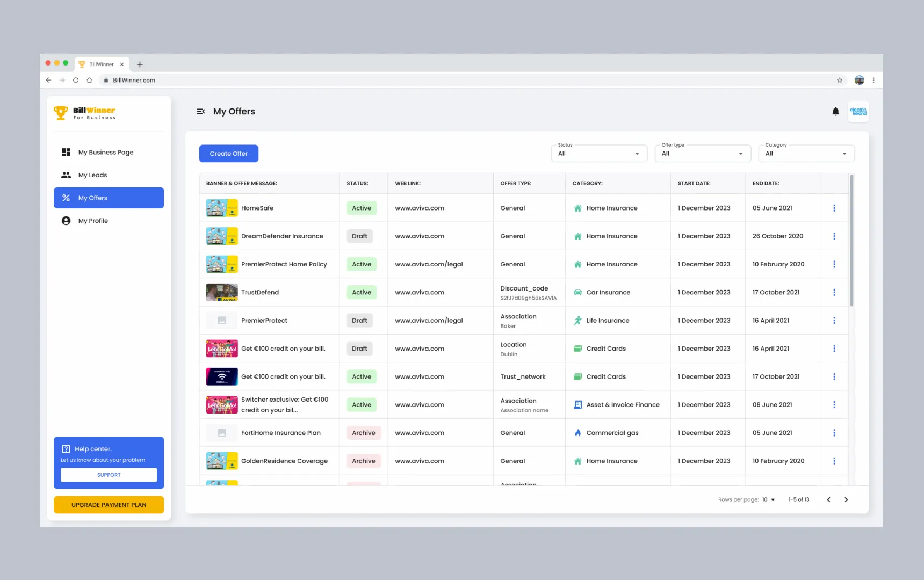Open three-dot menu for TrustDefend row
Image resolution: width=924 pixels, height=580 pixels.
point(834,293)
